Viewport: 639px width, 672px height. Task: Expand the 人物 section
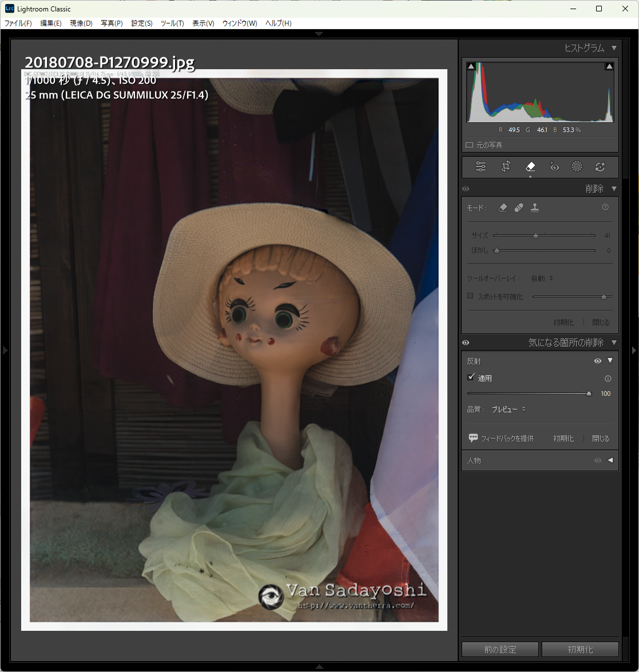pos(610,460)
